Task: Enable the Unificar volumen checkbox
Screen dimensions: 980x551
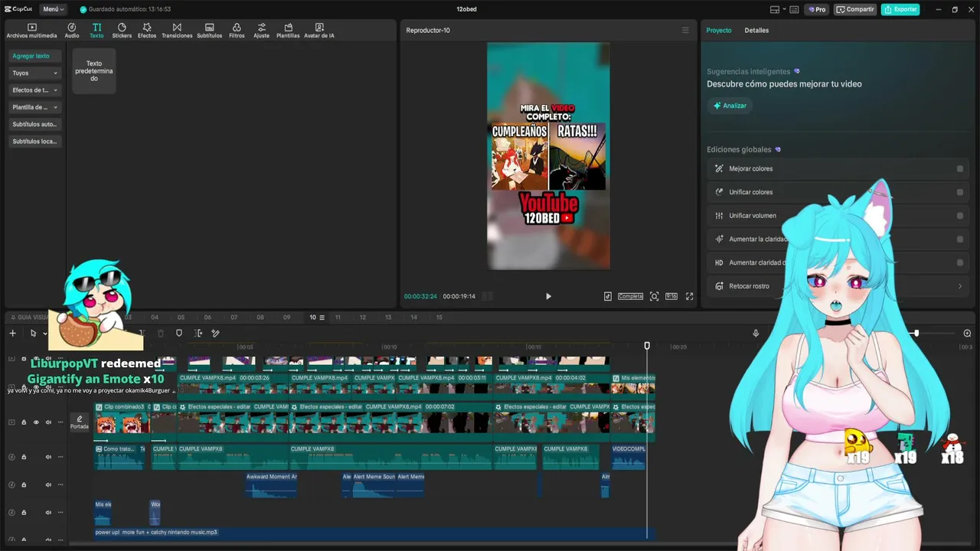Action: pos(960,216)
